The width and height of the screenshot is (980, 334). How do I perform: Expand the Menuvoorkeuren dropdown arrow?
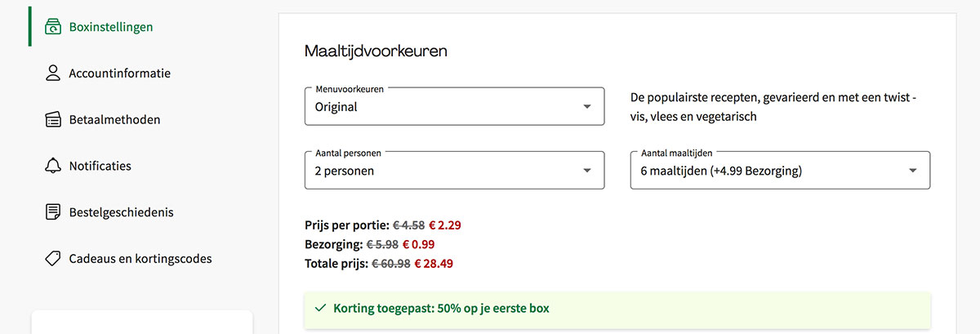point(586,107)
